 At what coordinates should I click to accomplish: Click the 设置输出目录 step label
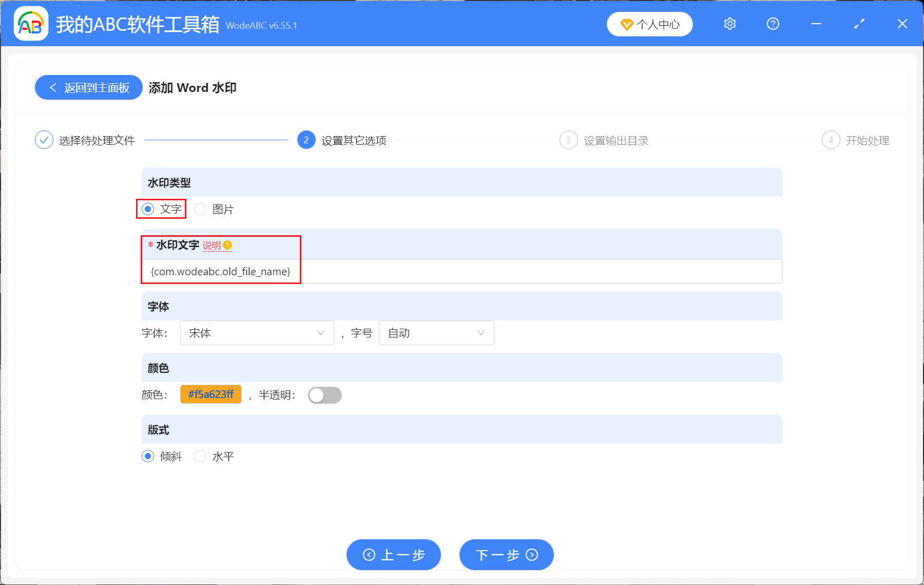click(616, 140)
